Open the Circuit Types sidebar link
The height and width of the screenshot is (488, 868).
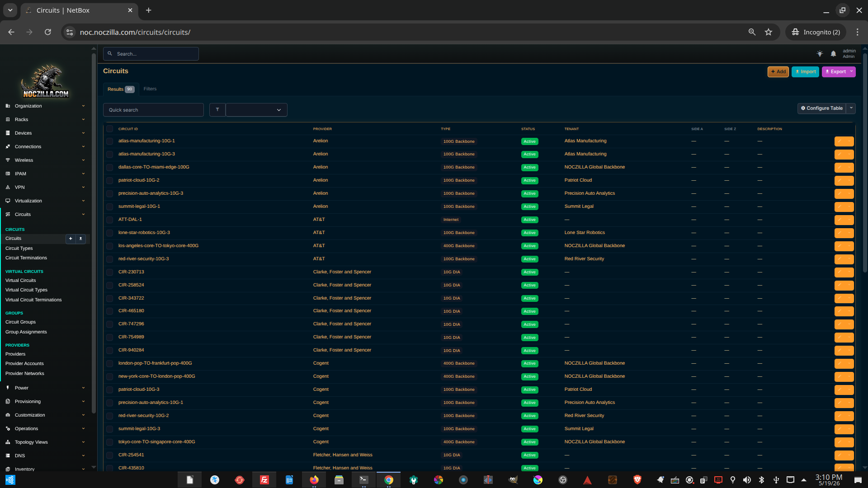pos(19,249)
